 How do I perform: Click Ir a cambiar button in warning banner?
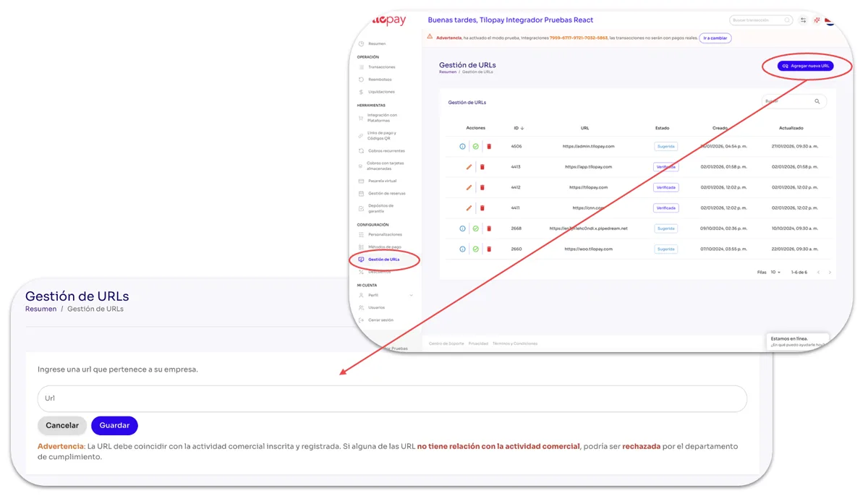[715, 38]
